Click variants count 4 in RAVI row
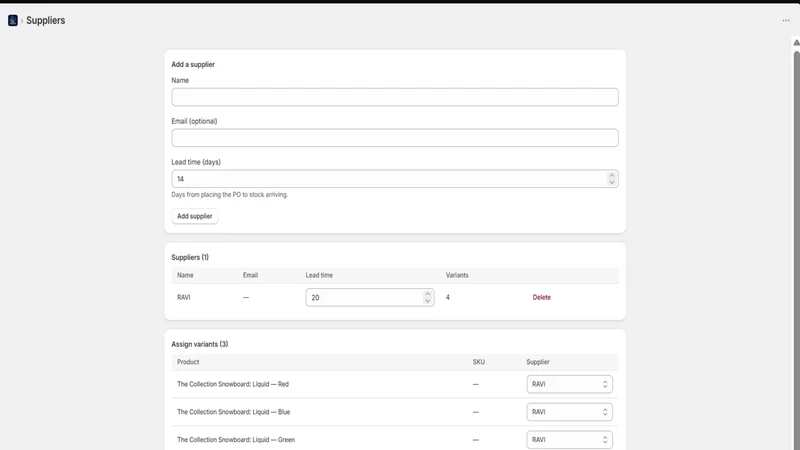The height and width of the screenshot is (450, 800). (x=448, y=297)
